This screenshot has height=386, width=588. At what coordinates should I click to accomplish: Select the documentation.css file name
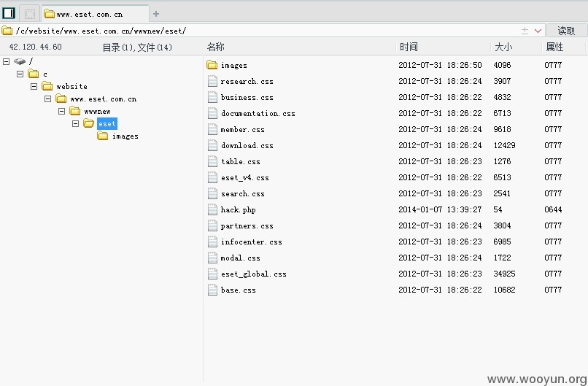[258, 113]
